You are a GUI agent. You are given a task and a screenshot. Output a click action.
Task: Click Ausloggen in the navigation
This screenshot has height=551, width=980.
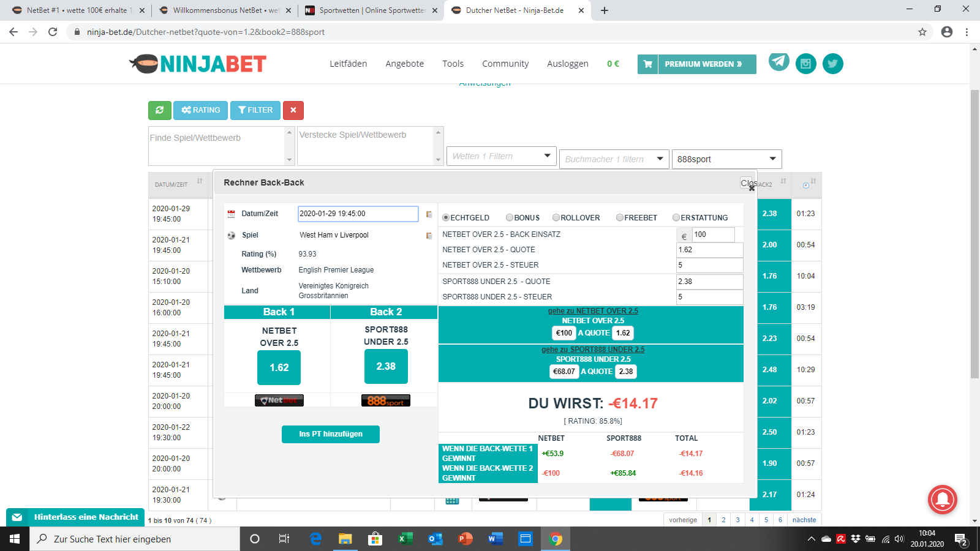click(568, 64)
